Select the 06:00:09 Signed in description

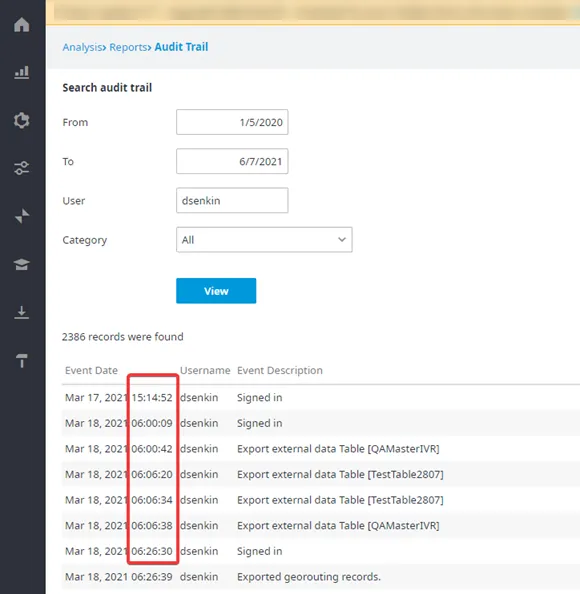pyautogui.click(x=260, y=423)
